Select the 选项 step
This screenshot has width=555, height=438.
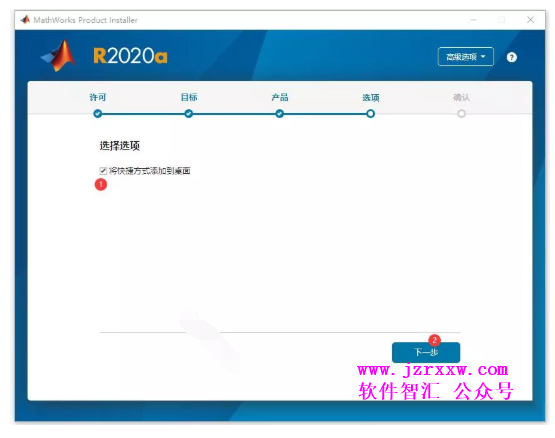(x=371, y=97)
